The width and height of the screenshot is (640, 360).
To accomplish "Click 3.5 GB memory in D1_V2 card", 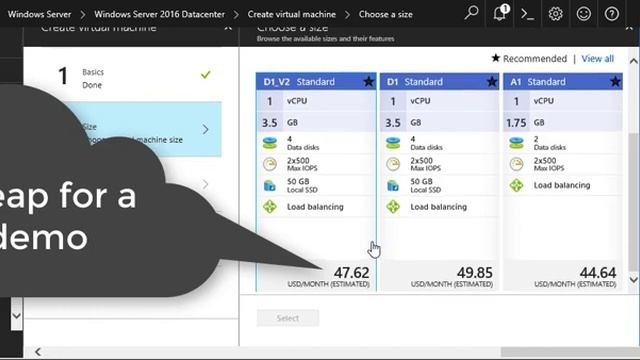I will tap(316, 122).
